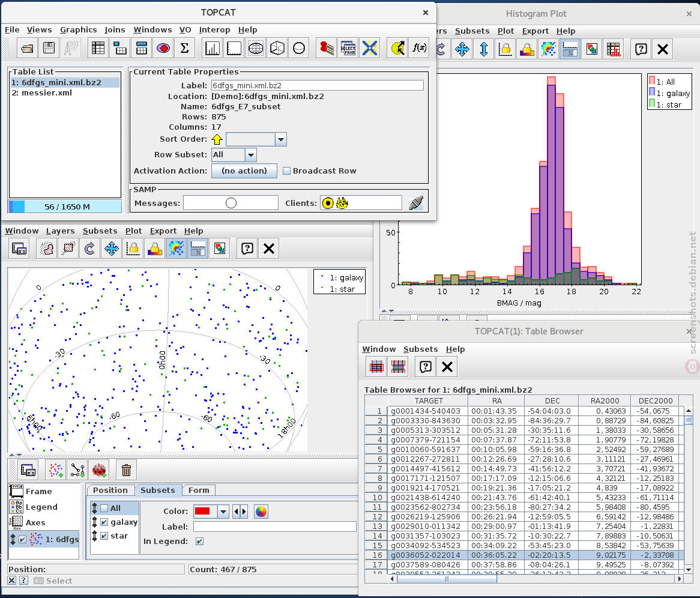Viewport: 700px width, 598px height.
Task: Click the save table floppy icon
Action: point(49,48)
